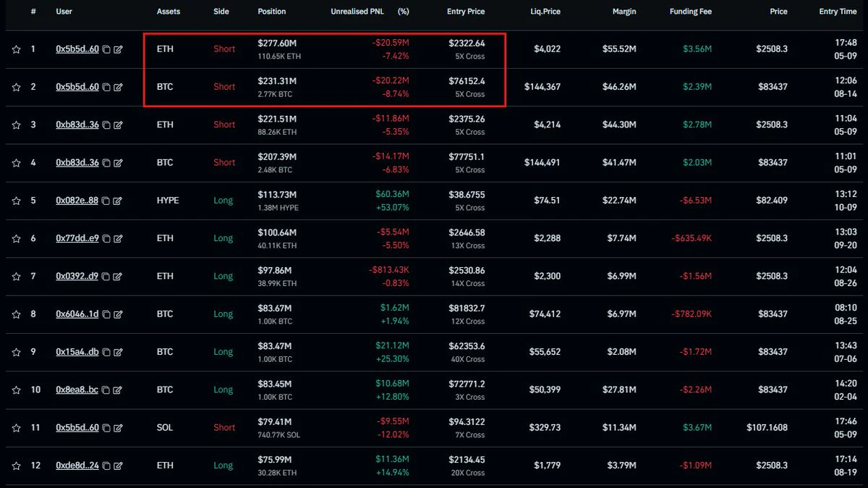Open user profile 0x0392..d9
The height and width of the screenshot is (488, 868).
pos(77,277)
